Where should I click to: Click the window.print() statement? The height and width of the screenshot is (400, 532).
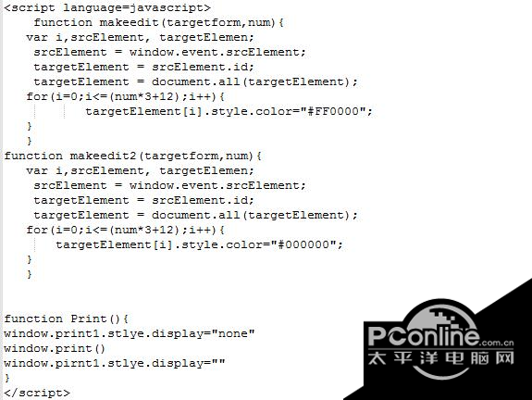pos(55,348)
